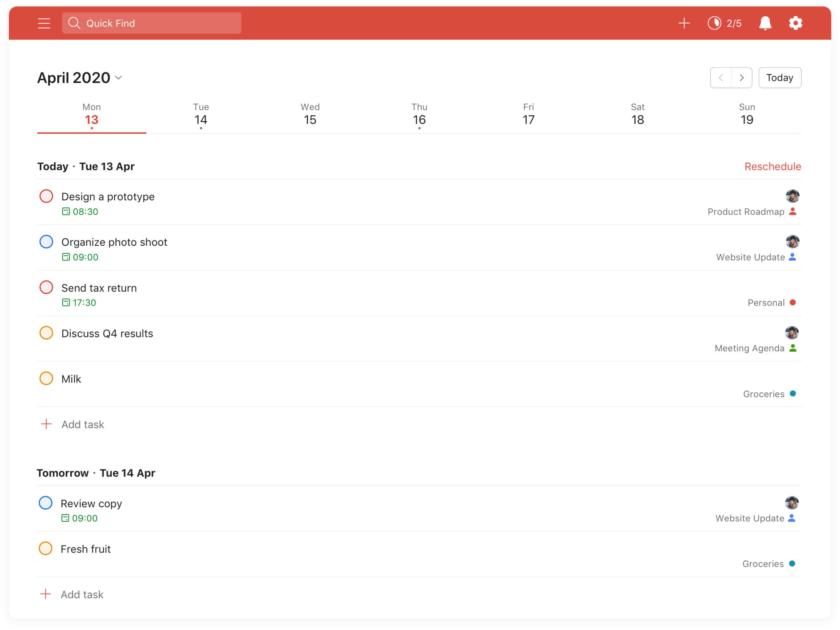This screenshot has height=630, width=840.
Task: Switch to Friday 17
Action: [528, 114]
